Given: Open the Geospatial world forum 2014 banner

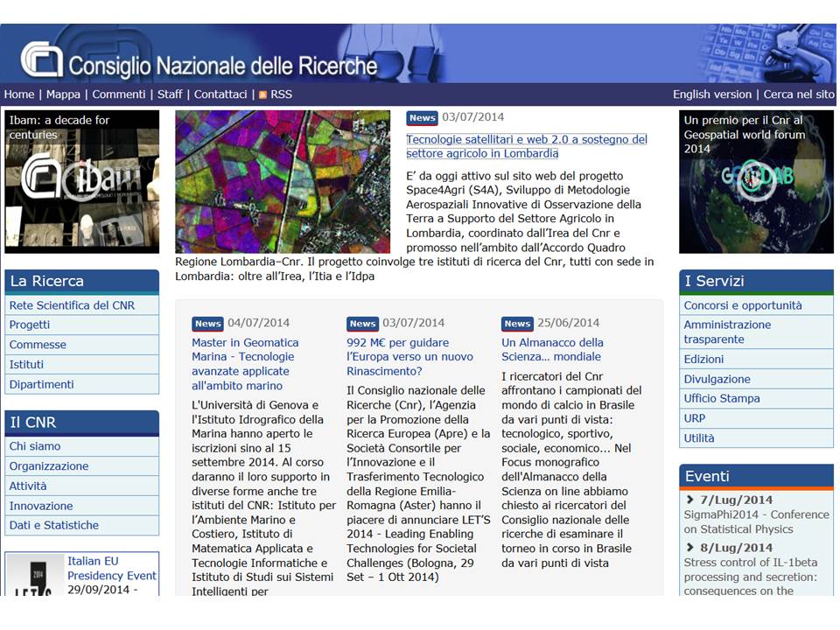Looking at the screenshot, I should click(756, 182).
